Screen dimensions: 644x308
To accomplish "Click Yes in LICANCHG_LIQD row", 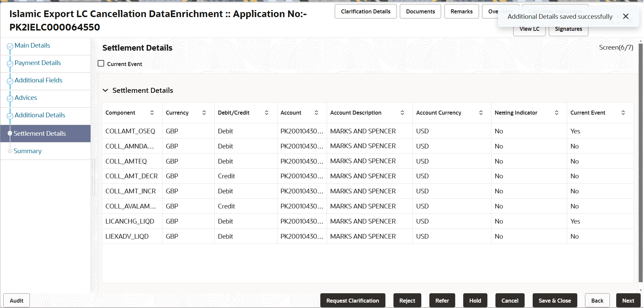I will coord(575,222).
